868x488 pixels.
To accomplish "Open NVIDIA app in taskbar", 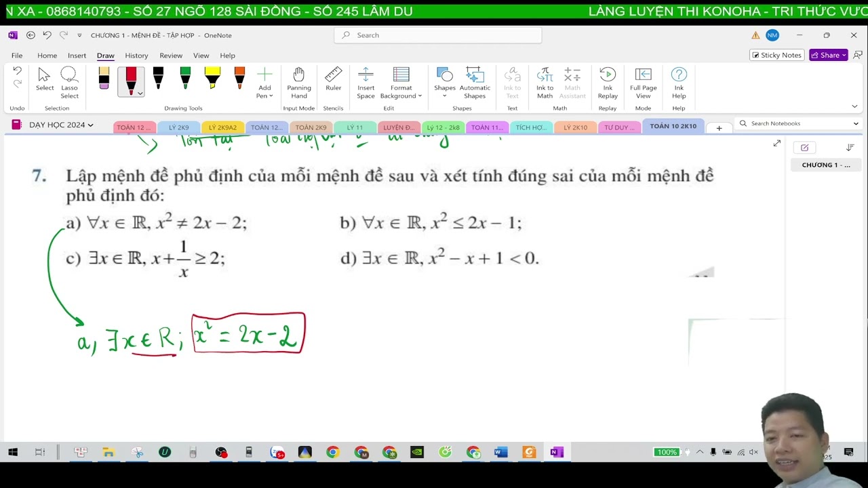I will click(417, 452).
